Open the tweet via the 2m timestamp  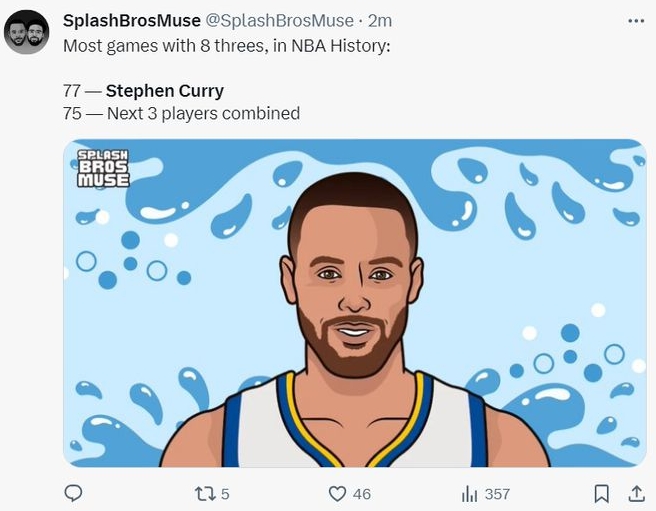coord(378,21)
